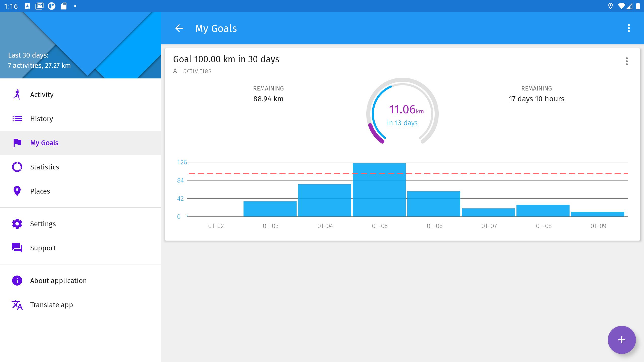Tap the Translate app language icon
The width and height of the screenshot is (644, 362).
pos(17,305)
